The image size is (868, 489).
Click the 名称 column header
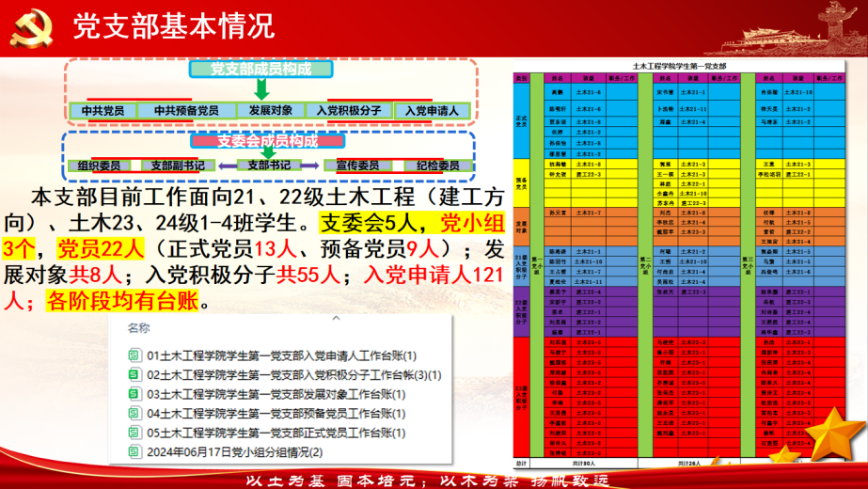(x=138, y=328)
